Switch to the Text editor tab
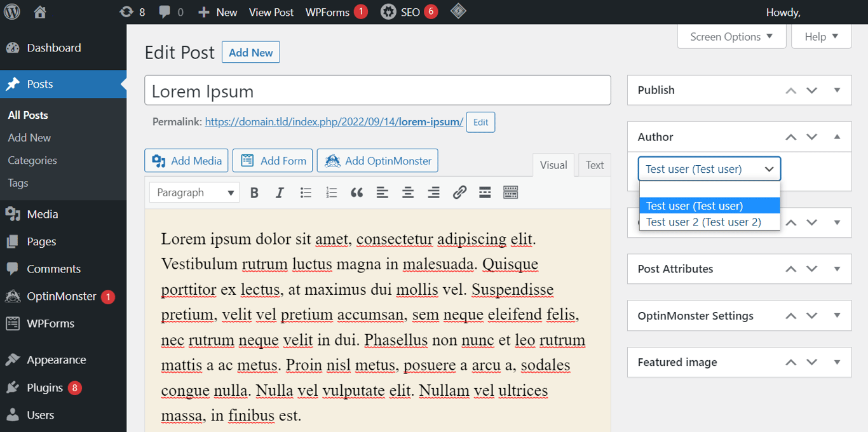 [594, 165]
